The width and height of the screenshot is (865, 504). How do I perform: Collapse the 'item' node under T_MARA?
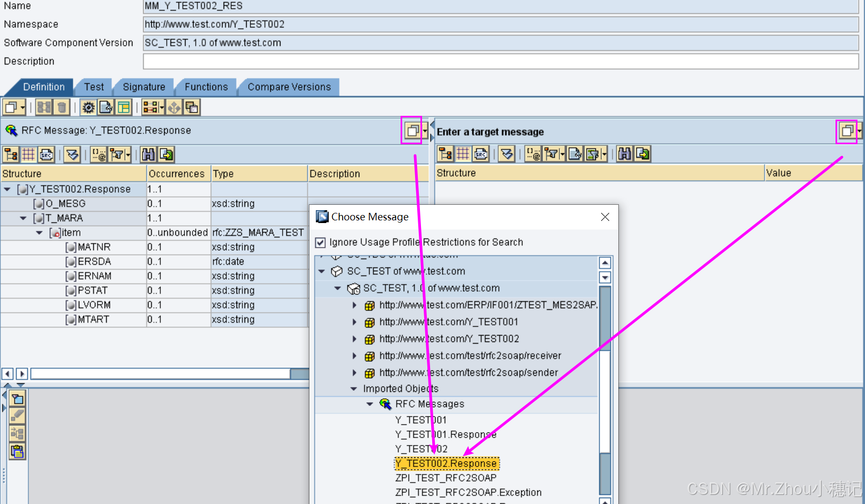pos(39,233)
